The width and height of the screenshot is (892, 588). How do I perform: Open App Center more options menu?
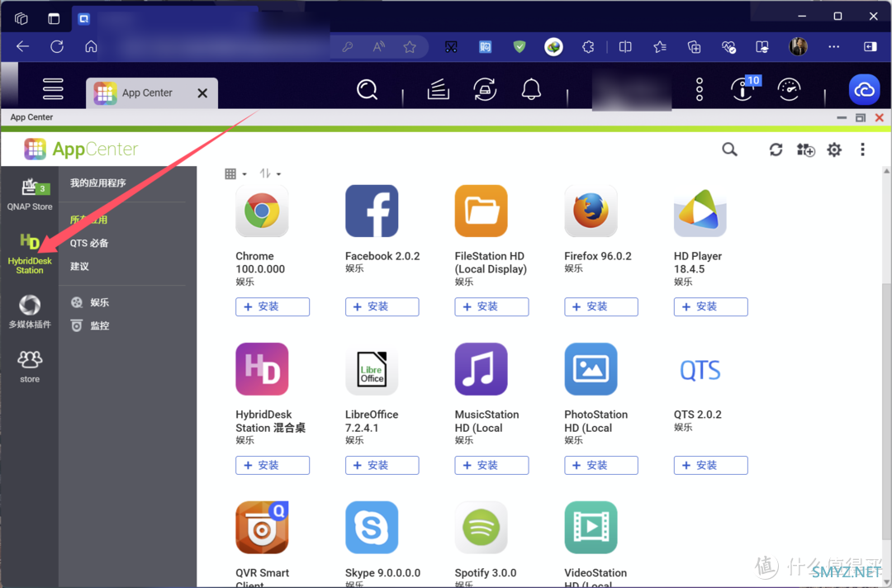[x=862, y=149]
